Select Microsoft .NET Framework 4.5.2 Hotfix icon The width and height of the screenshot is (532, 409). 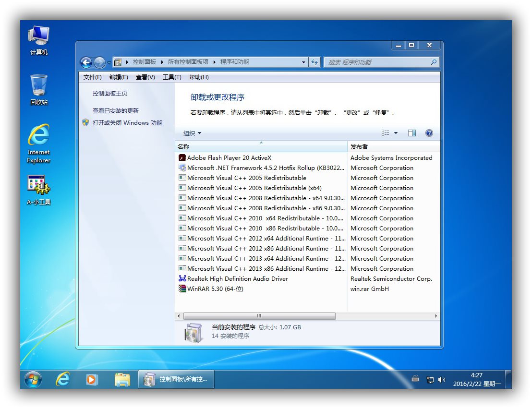click(x=182, y=168)
